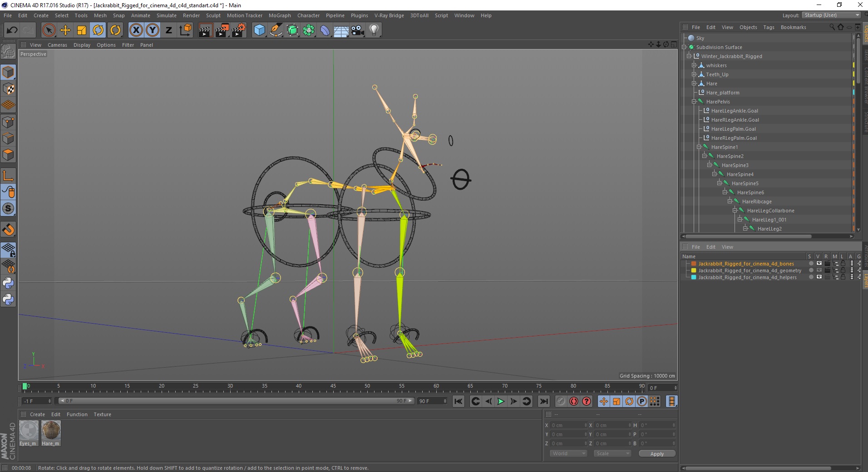Go to end of timeline
868x472 pixels.
pos(543,401)
